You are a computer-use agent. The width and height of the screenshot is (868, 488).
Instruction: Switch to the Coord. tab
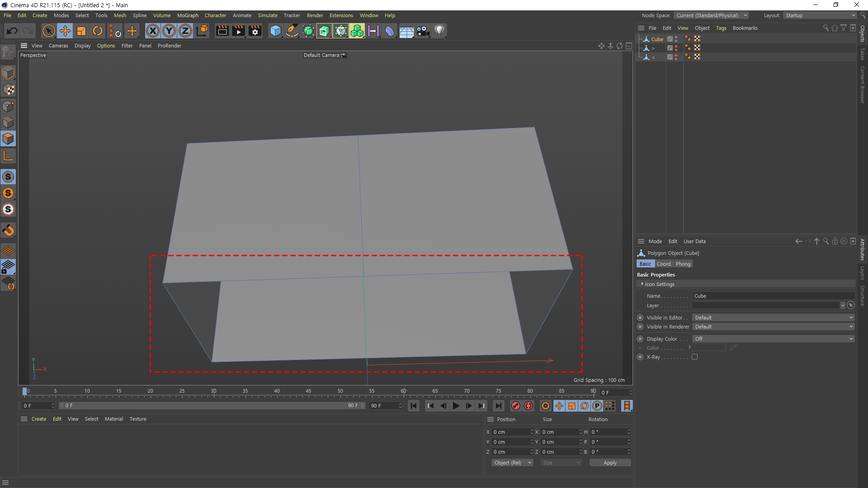[664, 264]
